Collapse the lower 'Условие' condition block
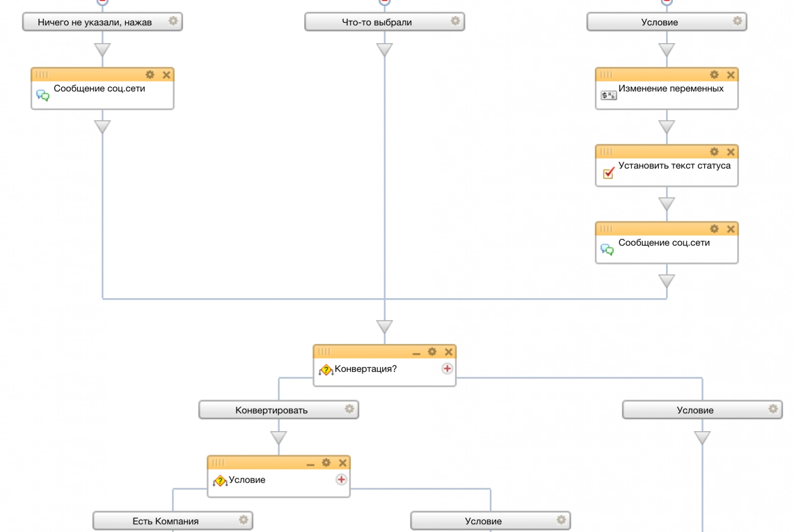The image size is (794, 532). click(310, 464)
